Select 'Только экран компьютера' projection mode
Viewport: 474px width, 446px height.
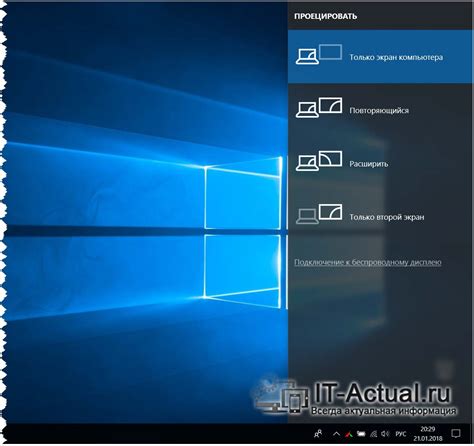point(380,57)
